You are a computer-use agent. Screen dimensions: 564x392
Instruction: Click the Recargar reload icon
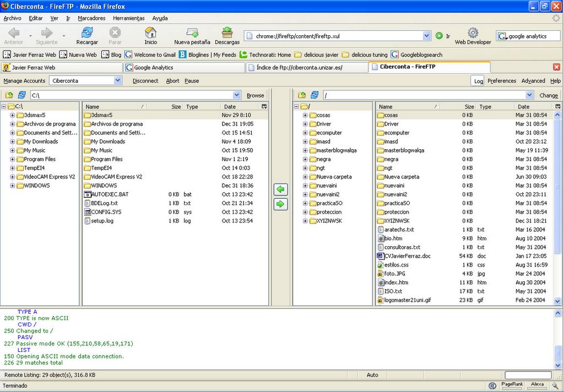87,32
